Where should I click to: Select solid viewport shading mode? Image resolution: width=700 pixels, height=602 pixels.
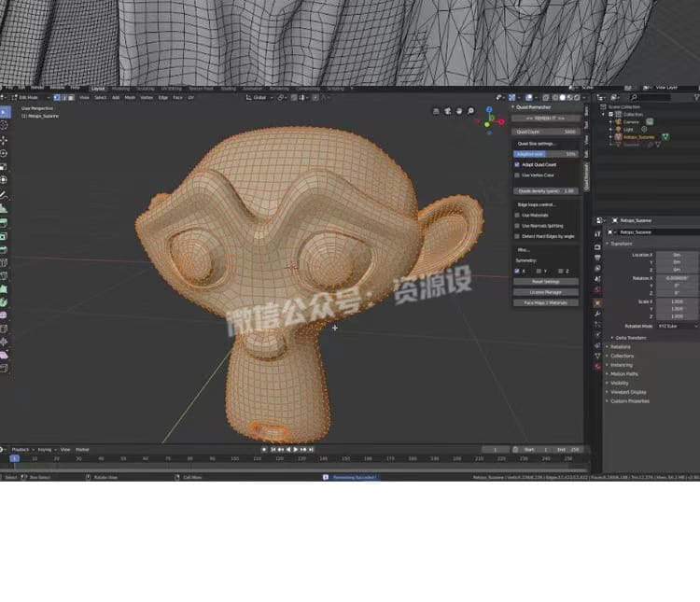[x=562, y=97]
